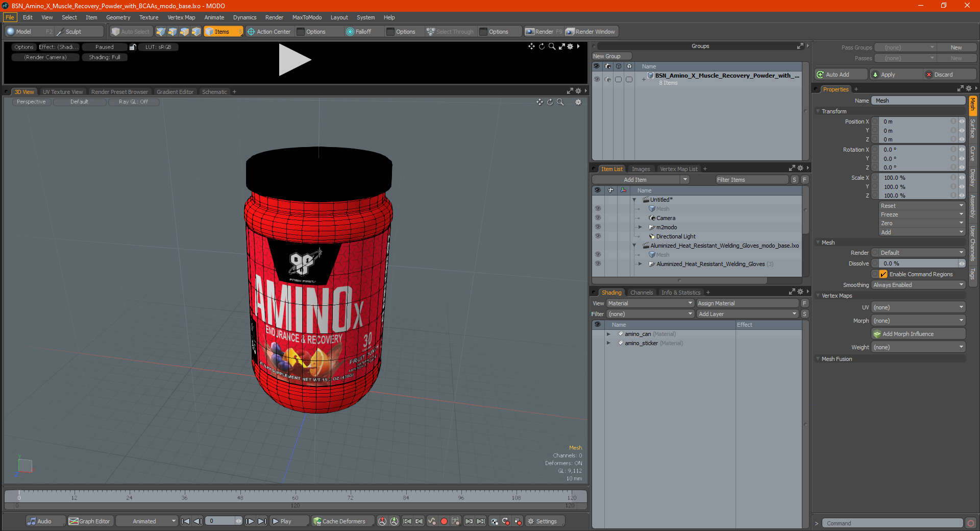
Task: Click Apply button
Action: point(896,75)
